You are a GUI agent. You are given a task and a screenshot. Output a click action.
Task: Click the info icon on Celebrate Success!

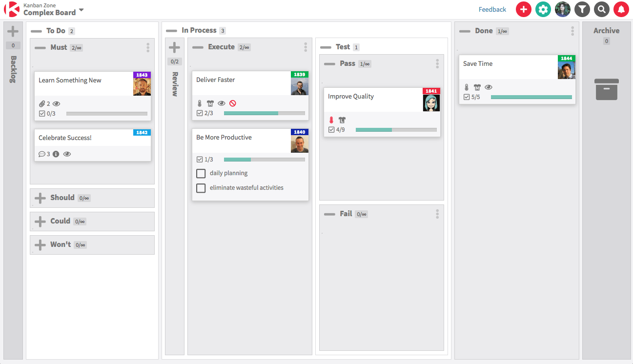tap(56, 154)
